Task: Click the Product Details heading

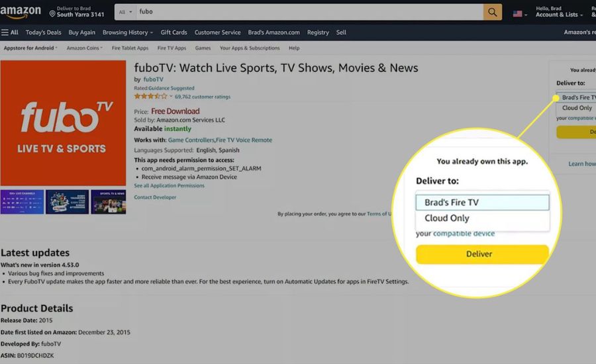Action: [x=37, y=308]
